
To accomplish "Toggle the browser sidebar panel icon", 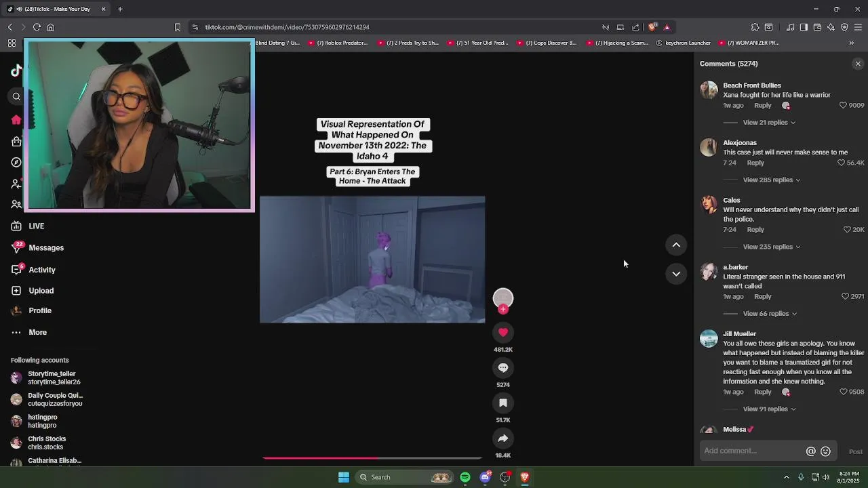I will pyautogui.click(x=804, y=27).
